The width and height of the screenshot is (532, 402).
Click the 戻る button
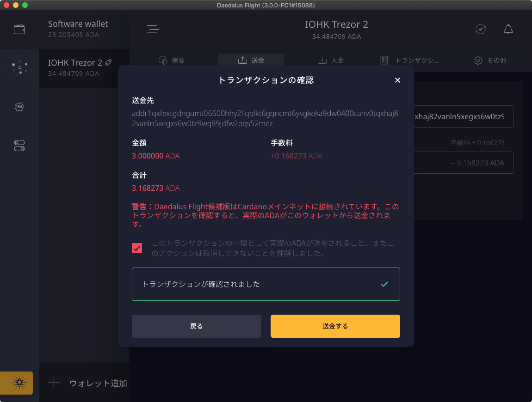coord(197,326)
